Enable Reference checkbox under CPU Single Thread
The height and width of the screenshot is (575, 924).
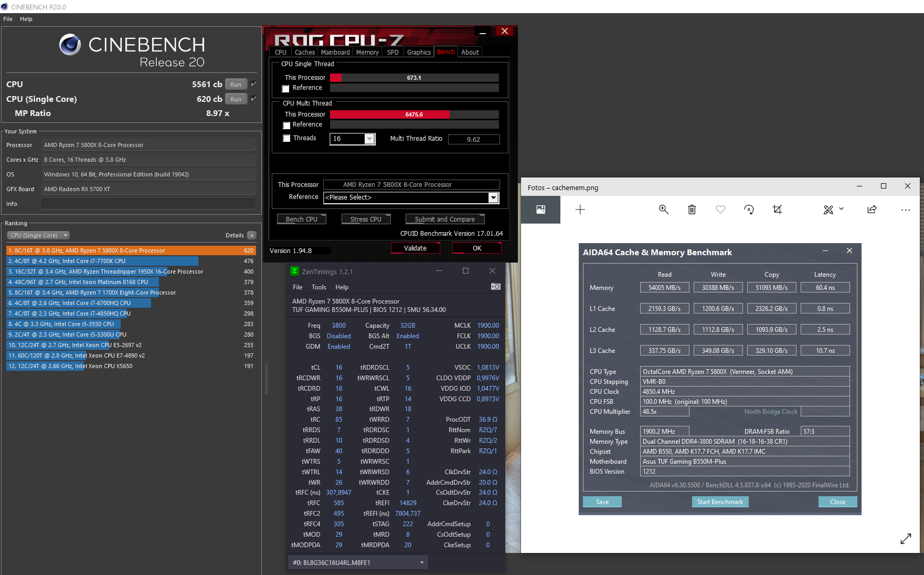(x=286, y=88)
